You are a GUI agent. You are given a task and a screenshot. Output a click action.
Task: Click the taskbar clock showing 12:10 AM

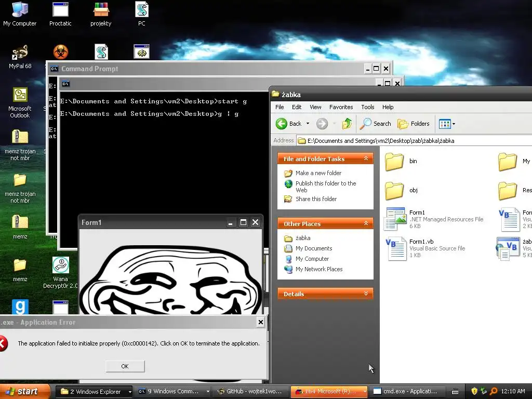pos(513,391)
